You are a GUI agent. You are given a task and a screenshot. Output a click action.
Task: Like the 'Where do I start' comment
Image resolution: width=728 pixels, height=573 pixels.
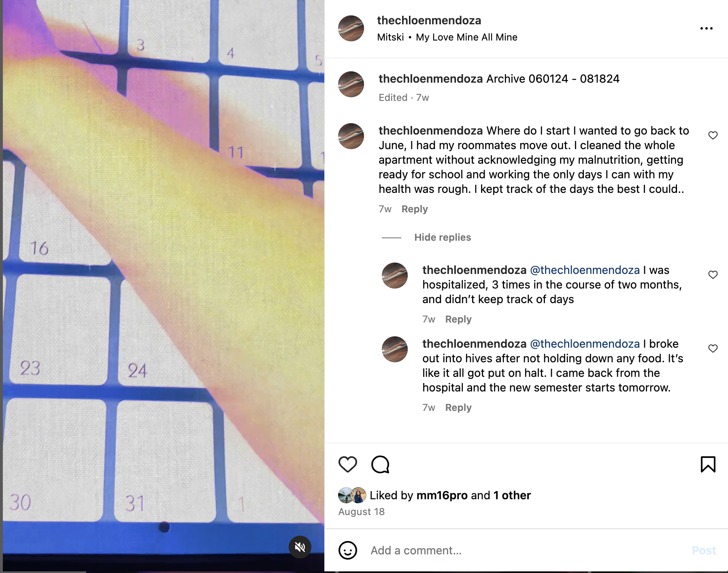pyautogui.click(x=713, y=135)
